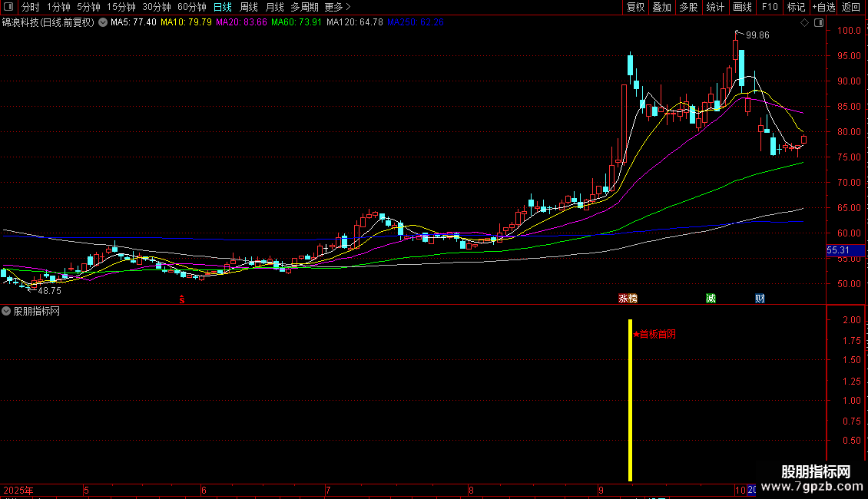Switch to 分时 view

tap(31, 7)
